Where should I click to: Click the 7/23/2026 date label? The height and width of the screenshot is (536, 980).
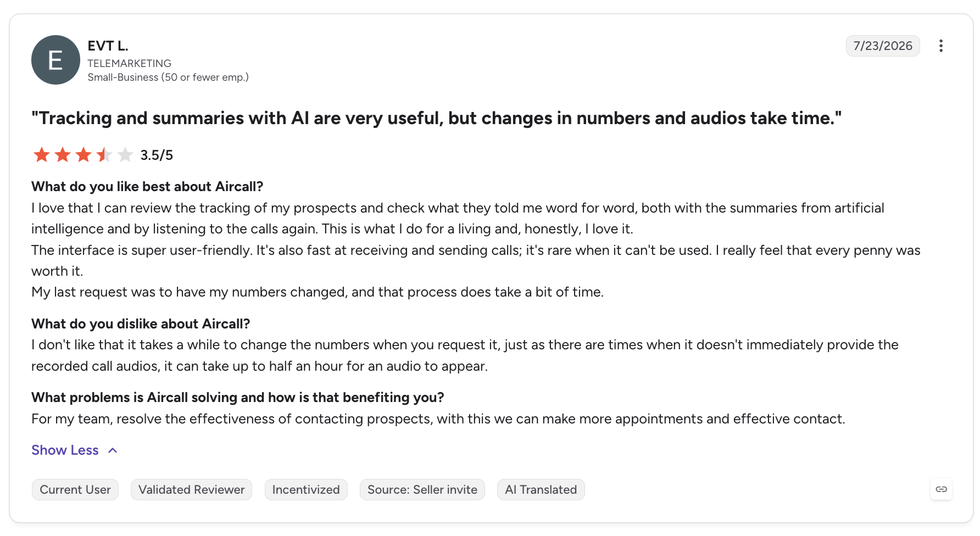pos(883,46)
